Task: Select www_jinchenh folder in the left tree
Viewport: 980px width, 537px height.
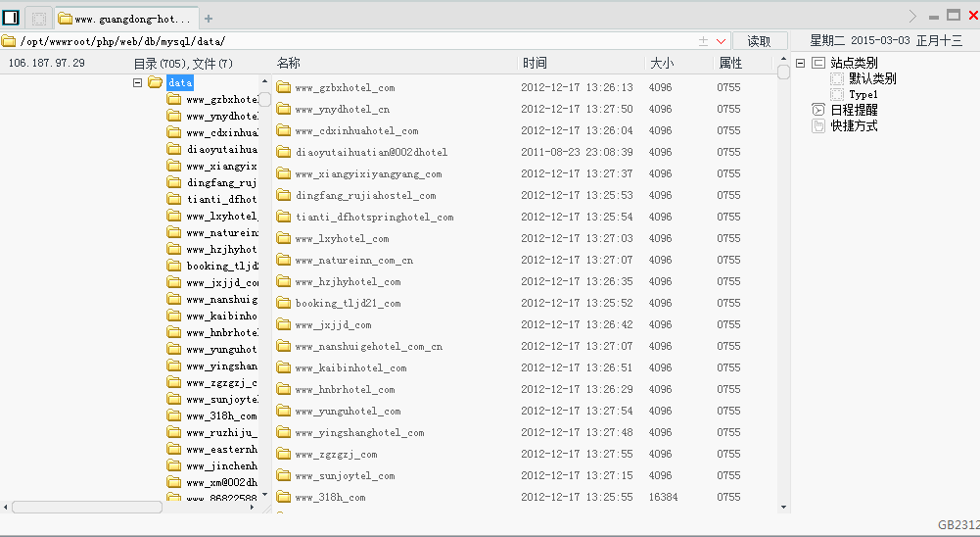Action: 221,466
